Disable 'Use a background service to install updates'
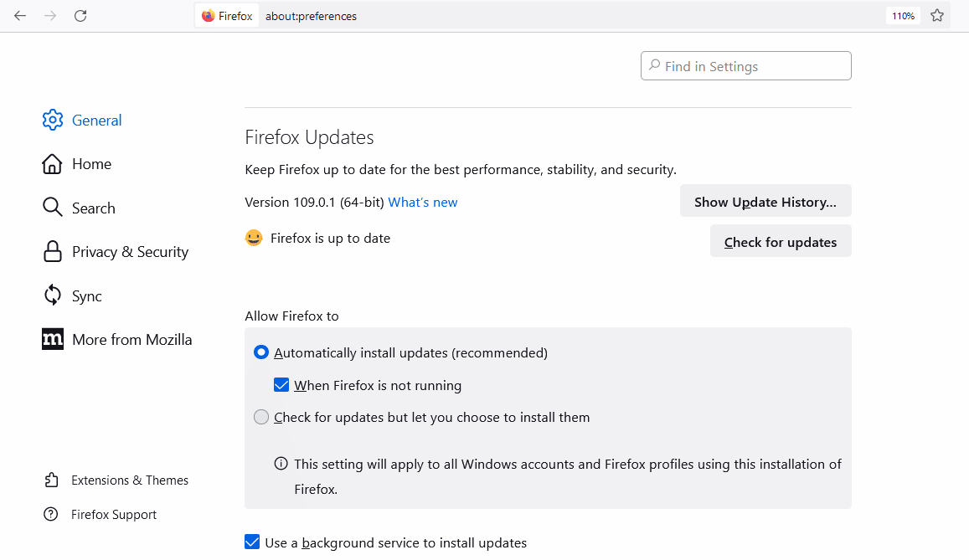This screenshot has width=969, height=560. [252, 542]
